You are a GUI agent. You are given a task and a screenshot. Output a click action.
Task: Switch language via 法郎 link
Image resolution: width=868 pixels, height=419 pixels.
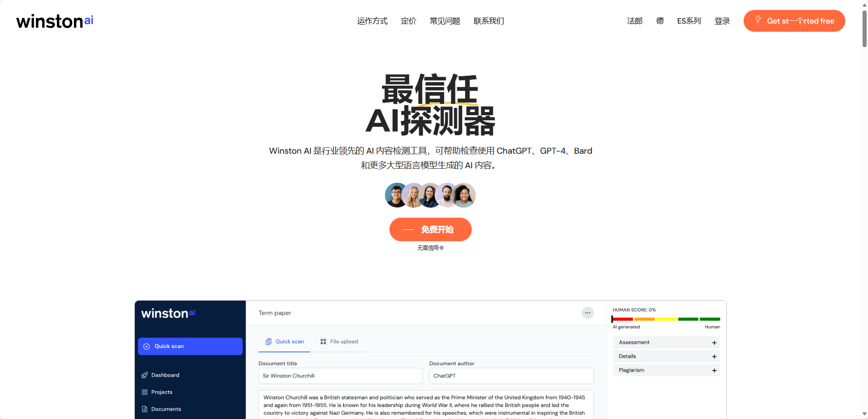635,21
